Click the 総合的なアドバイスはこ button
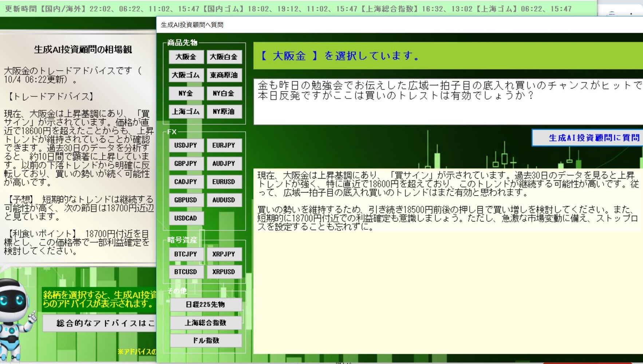 click(99, 323)
